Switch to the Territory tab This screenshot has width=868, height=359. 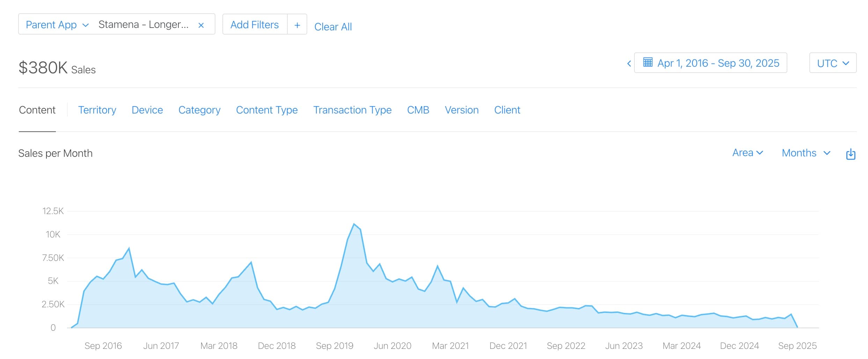pos(97,110)
